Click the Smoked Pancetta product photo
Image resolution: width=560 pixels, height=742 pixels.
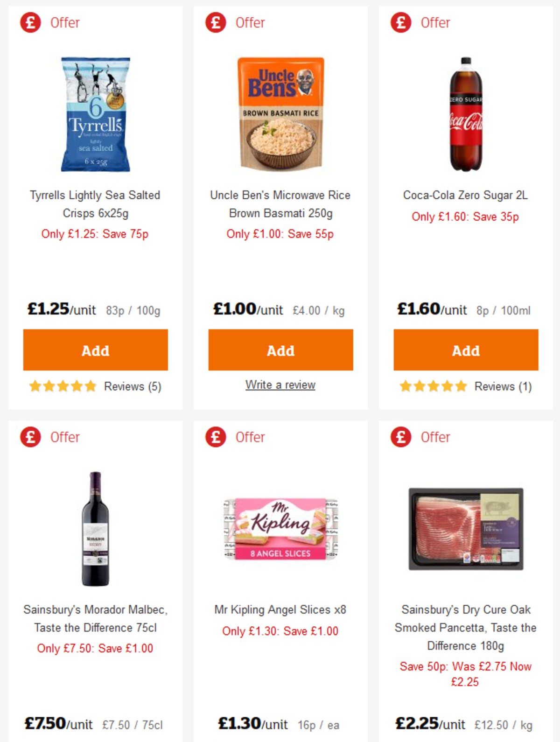pyautogui.click(x=465, y=527)
